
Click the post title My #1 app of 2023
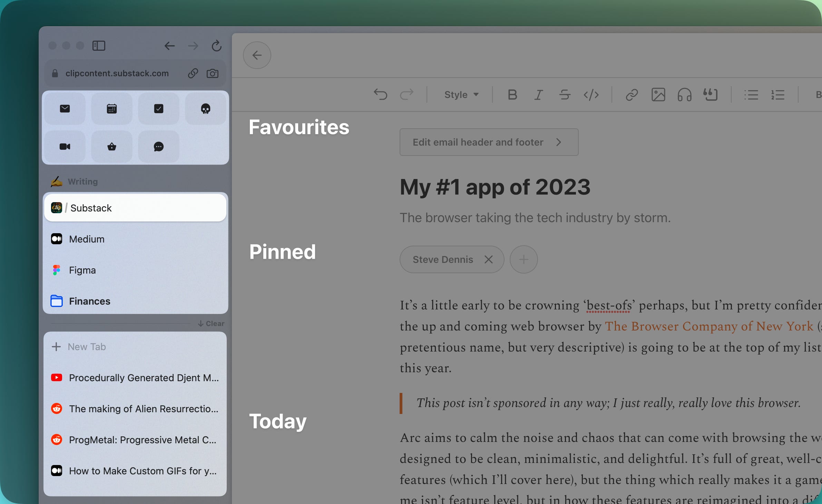(x=495, y=187)
